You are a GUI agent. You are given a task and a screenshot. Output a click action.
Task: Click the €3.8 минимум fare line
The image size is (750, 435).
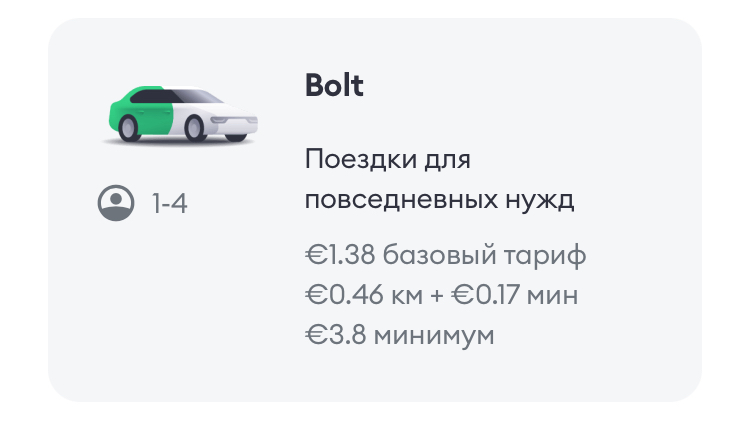[400, 335]
